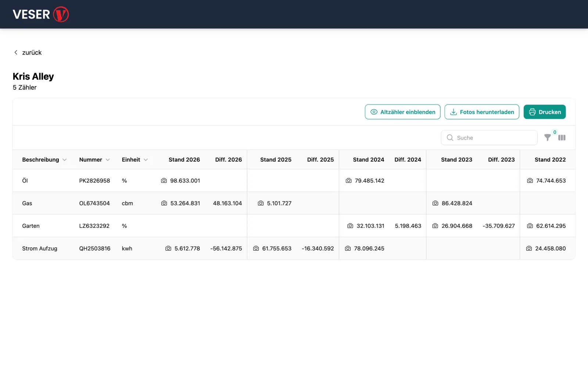
Task: View photo for Strom Aufzug Stand 2022
Action: tap(529, 248)
